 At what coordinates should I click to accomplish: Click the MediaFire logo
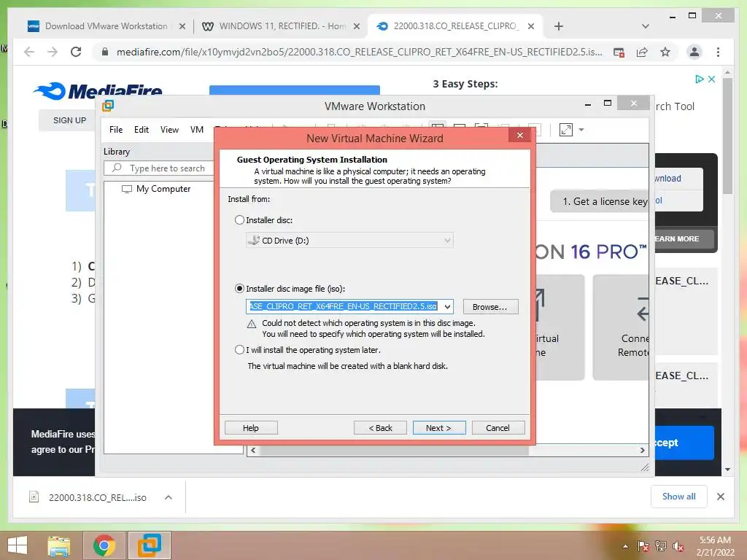pyautogui.click(x=98, y=91)
